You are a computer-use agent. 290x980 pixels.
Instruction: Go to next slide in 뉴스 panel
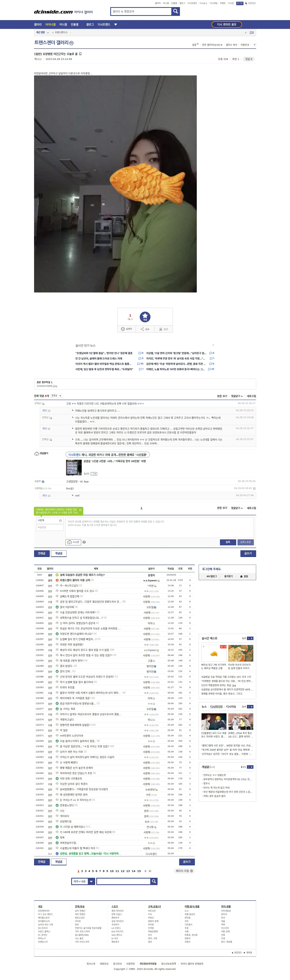pyautogui.click(x=252, y=706)
